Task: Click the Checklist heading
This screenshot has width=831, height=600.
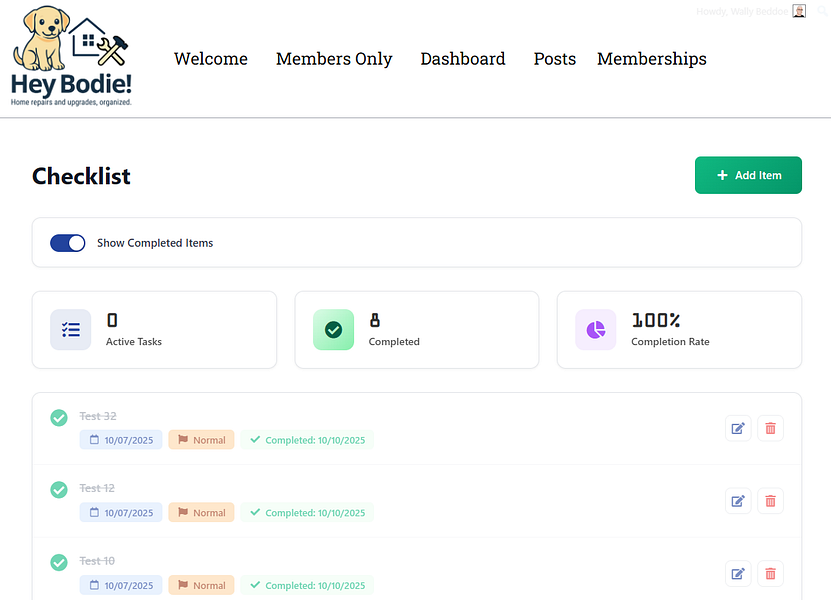Action: tap(81, 176)
